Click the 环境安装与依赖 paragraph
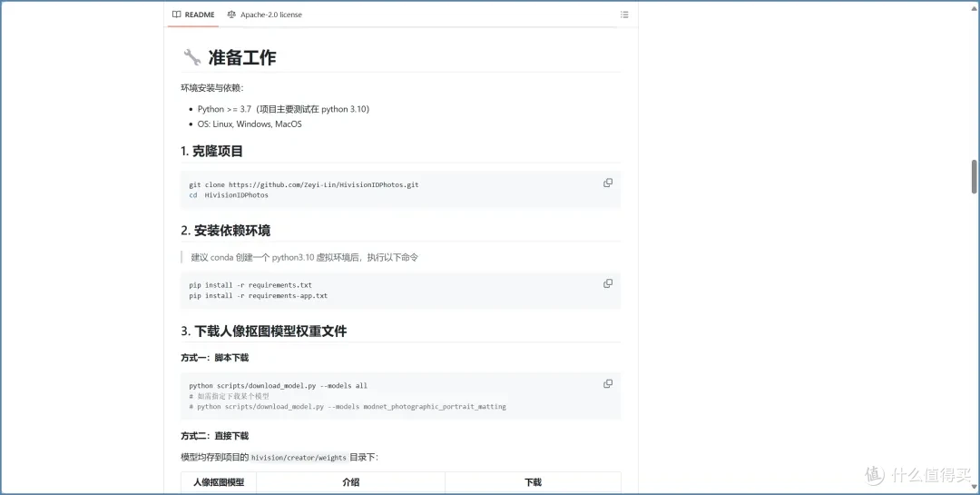The image size is (980, 495). click(212, 87)
